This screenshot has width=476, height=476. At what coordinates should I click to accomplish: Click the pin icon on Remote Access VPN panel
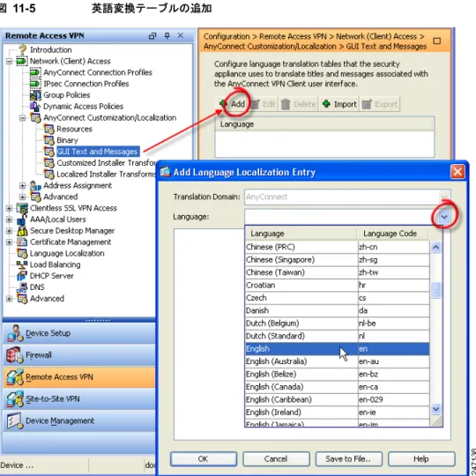pyautogui.click(x=167, y=35)
